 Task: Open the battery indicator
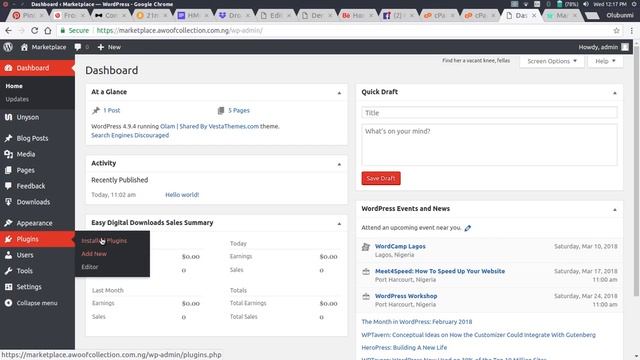point(560,4)
